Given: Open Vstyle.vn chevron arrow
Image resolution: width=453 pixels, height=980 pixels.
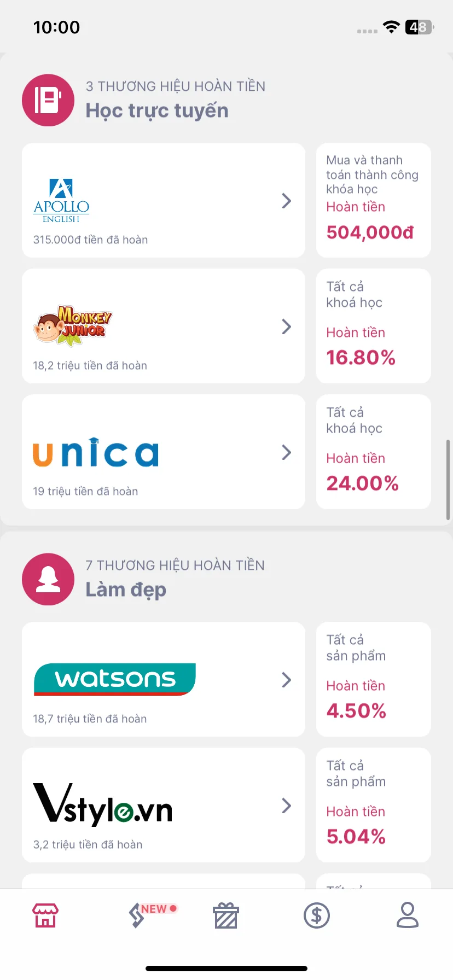Looking at the screenshot, I should click(286, 806).
